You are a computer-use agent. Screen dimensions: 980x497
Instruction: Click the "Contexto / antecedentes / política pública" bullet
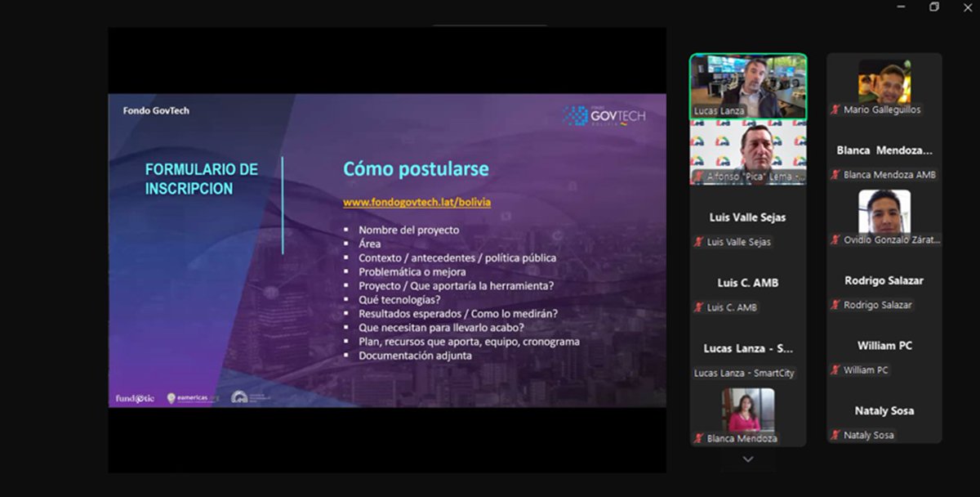(457, 257)
